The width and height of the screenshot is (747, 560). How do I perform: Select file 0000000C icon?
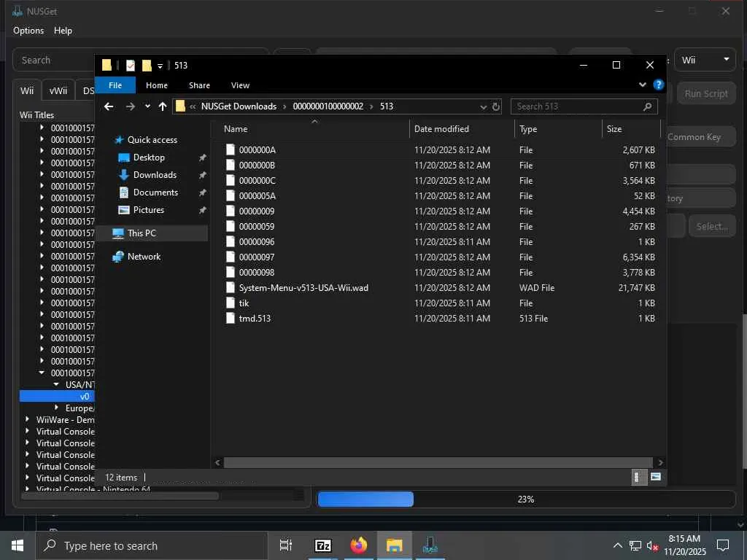pyautogui.click(x=230, y=181)
